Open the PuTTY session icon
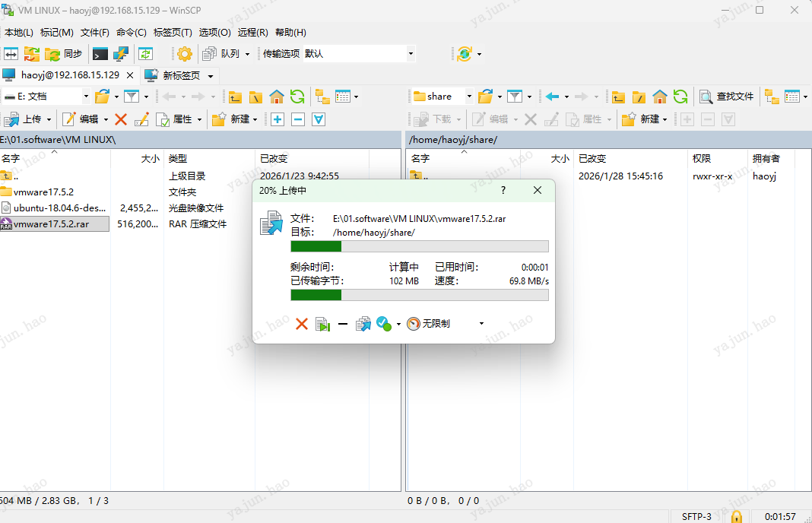Image resolution: width=812 pixels, height=523 pixels. tap(121, 53)
